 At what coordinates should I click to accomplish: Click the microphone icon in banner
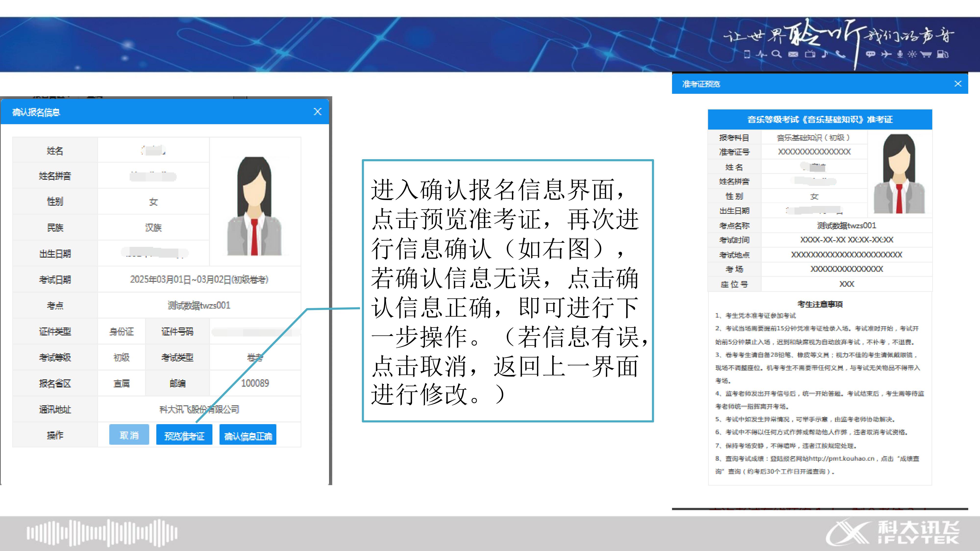coord(900,54)
